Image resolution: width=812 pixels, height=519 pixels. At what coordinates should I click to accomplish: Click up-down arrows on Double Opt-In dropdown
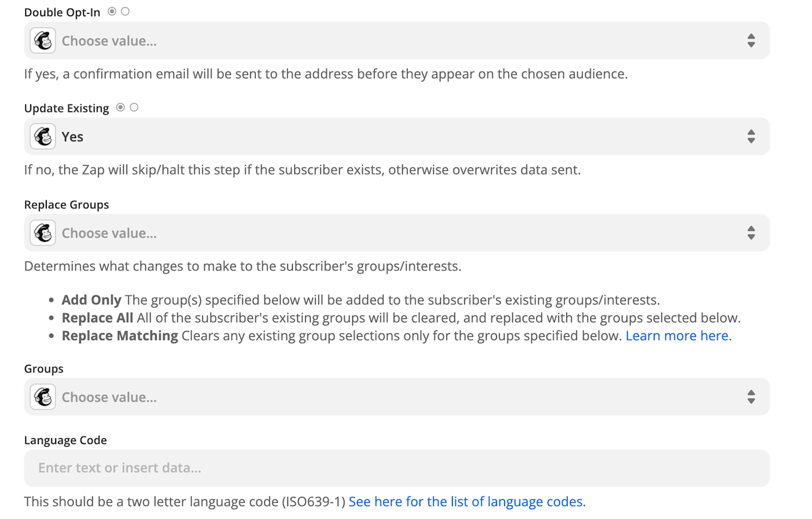click(751, 41)
